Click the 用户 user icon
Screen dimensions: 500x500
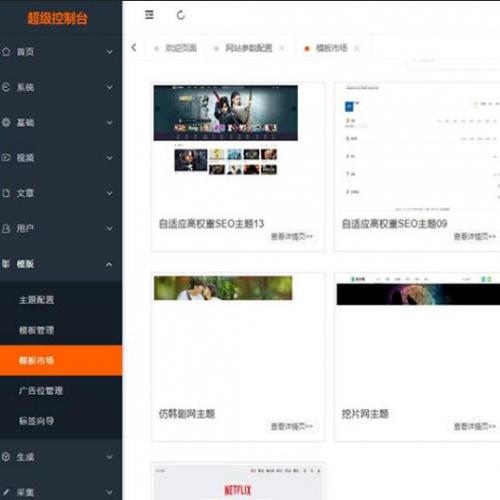tap(6, 228)
